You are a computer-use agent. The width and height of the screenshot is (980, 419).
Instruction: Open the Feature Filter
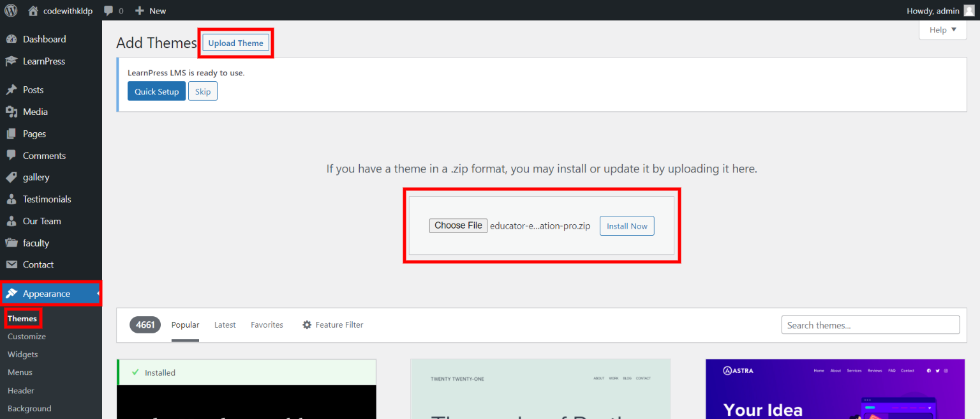click(x=333, y=325)
